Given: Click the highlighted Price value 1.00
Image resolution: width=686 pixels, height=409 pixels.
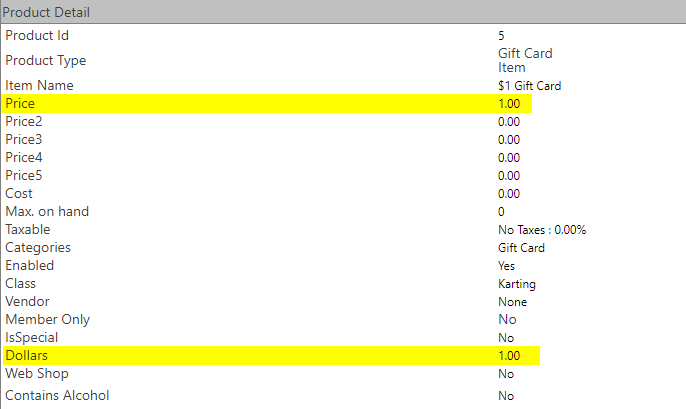Looking at the screenshot, I should 509,104.
